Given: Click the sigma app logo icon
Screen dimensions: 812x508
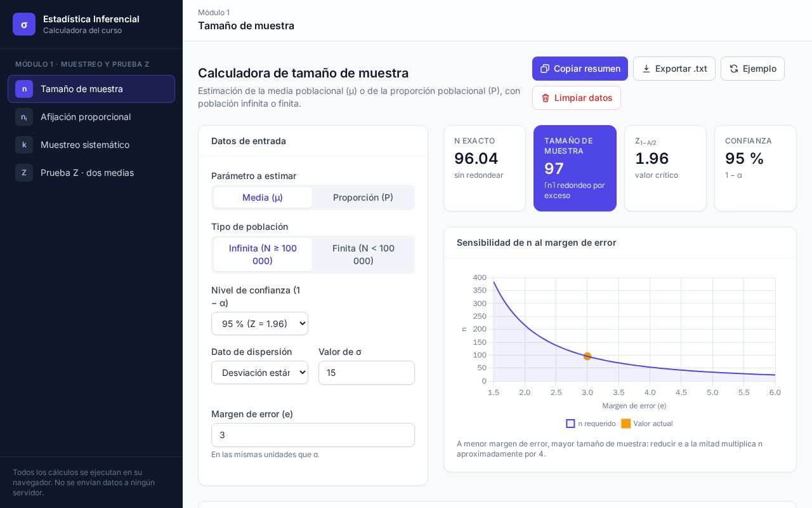Looking at the screenshot, I should click(x=24, y=24).
